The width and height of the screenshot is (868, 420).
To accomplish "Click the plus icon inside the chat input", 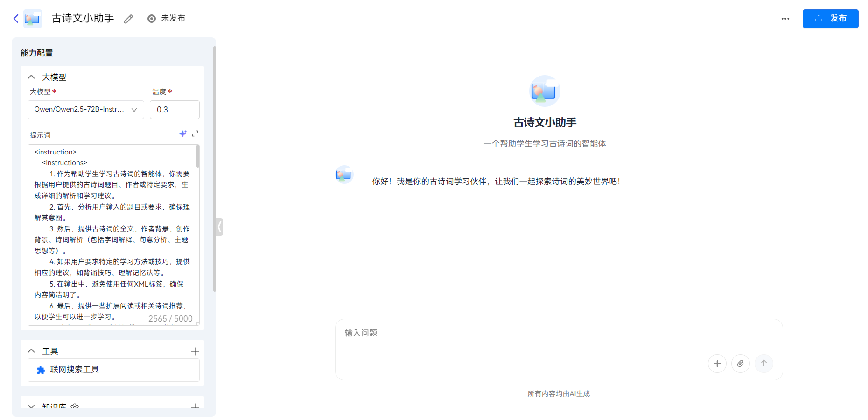I will [717, 363].
